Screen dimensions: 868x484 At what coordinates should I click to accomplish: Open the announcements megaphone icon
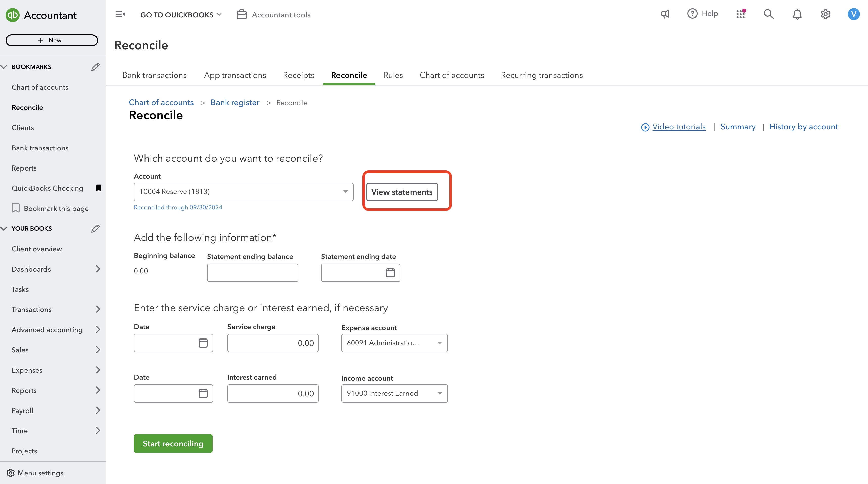pyautogui.click(x=665, y=14)
